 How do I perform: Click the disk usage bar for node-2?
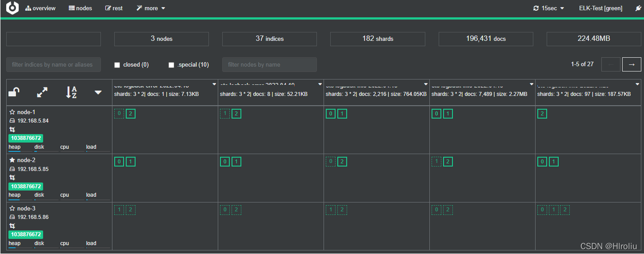coord(46,199)
